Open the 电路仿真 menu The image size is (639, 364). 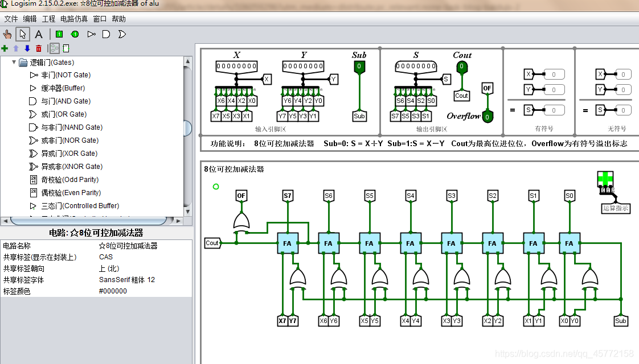74,19
